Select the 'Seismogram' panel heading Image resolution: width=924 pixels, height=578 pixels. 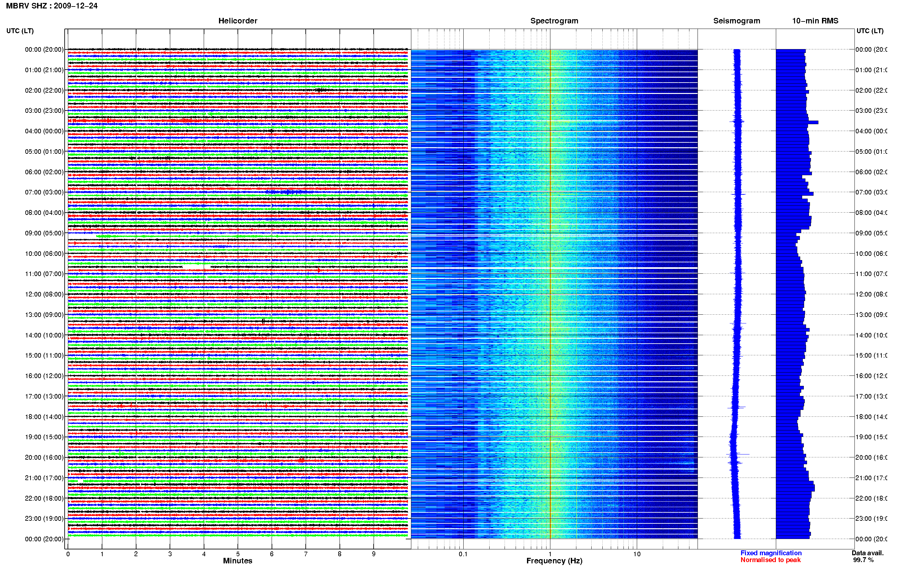pos(737,21)
